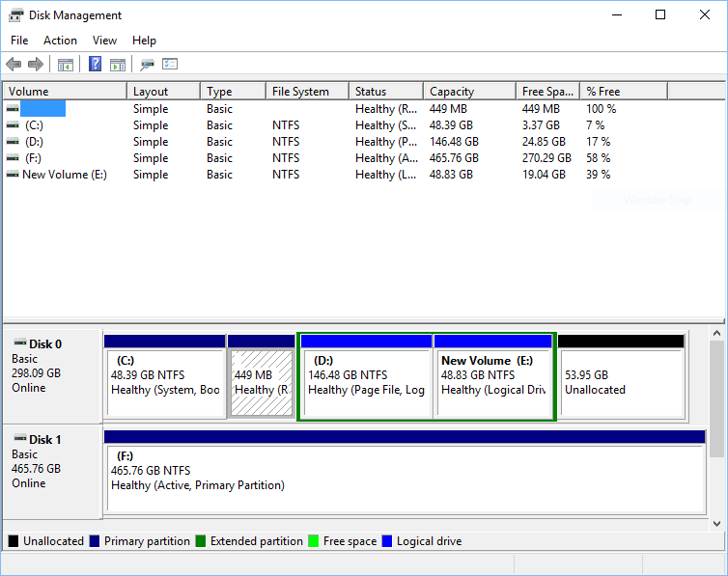Click the Disk 0 drive icon
The width and height of the screenshot is (728, 576).
(20, 343)
